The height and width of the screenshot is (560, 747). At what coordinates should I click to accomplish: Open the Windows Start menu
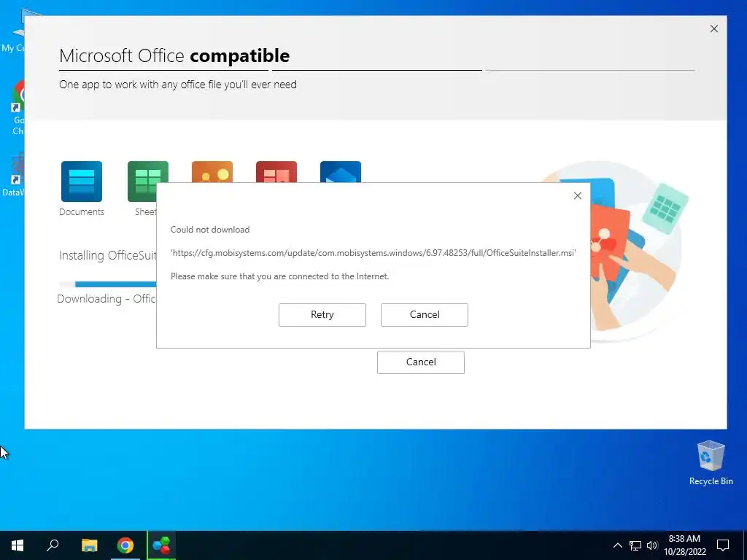coord(18,545)
